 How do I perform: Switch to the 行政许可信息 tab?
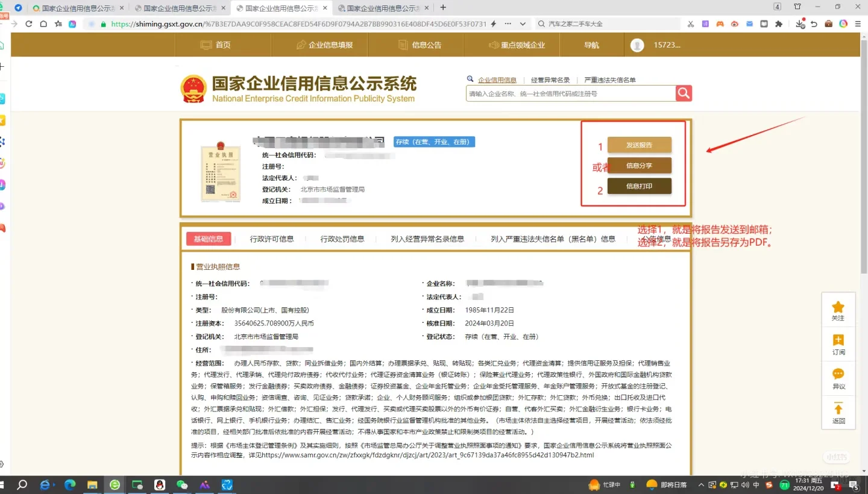point(272,239)
